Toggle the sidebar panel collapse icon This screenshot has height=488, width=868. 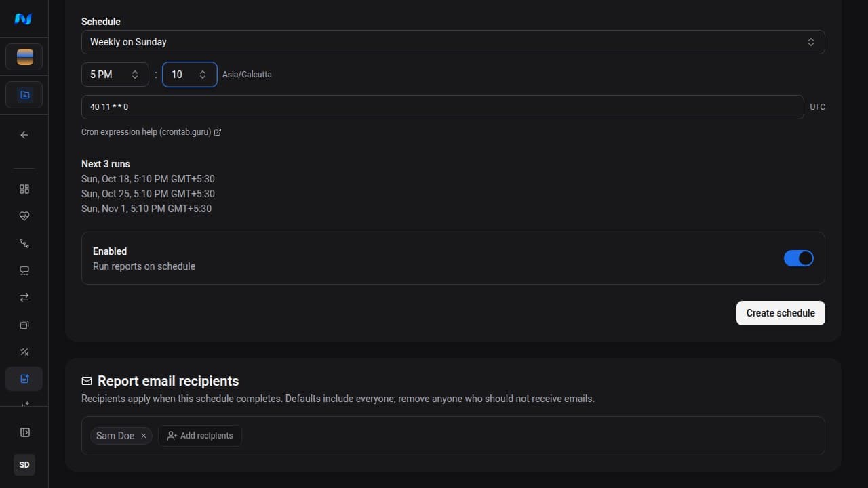24,432
